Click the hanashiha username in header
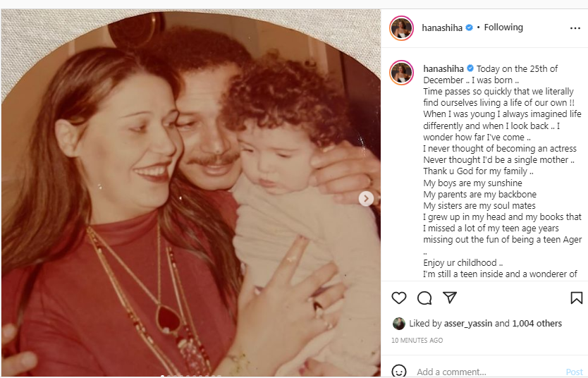The image size is (588, 378). click(x=442, y=28)
